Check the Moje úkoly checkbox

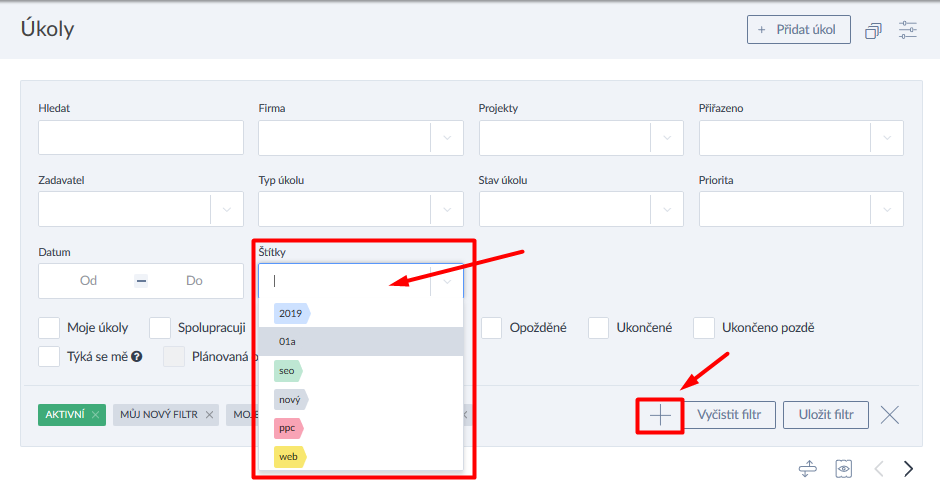pyautogui.click(x=49, y=328)
